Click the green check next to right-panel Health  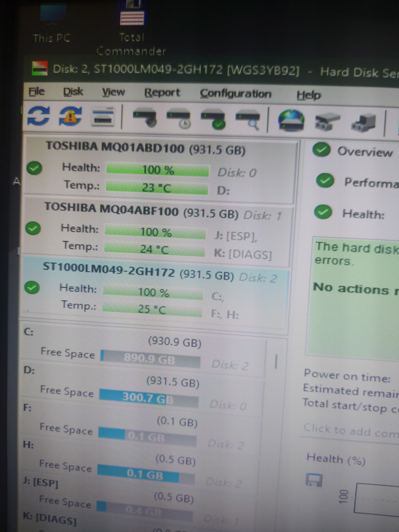(323, 212)
